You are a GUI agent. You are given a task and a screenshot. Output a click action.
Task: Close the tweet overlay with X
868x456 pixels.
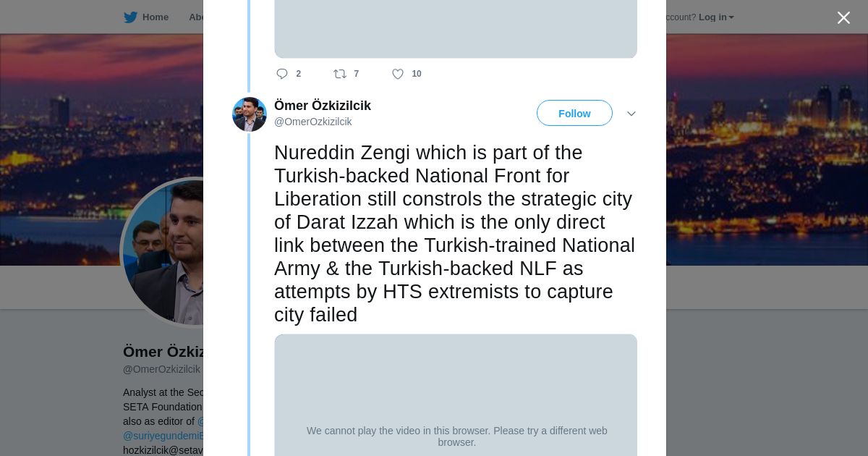(x=843, y=18)
